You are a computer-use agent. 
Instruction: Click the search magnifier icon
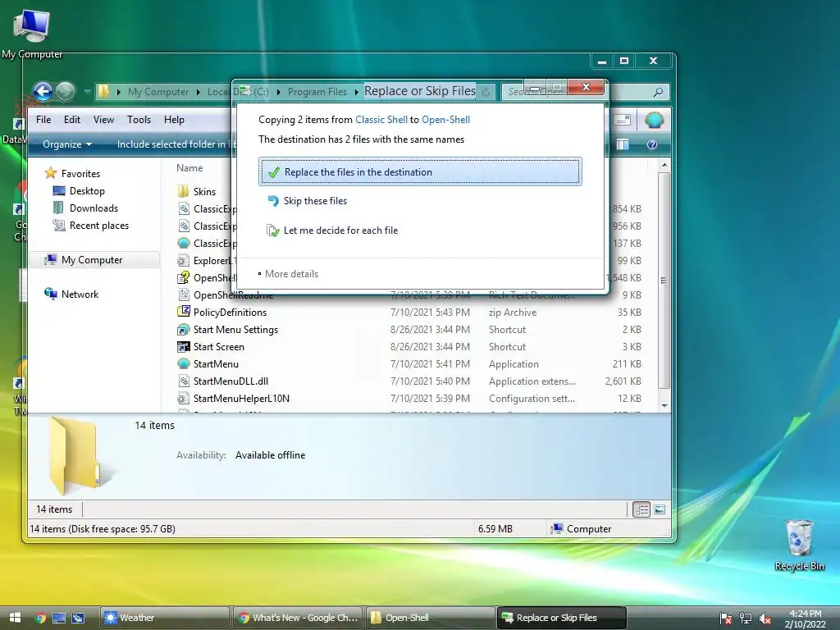[x=659, y=92]
